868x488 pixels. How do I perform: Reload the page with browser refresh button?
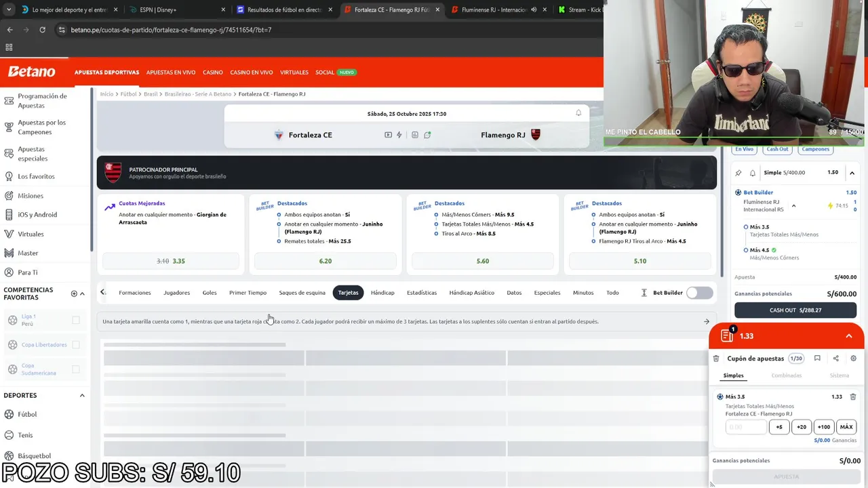pos(42,30)
